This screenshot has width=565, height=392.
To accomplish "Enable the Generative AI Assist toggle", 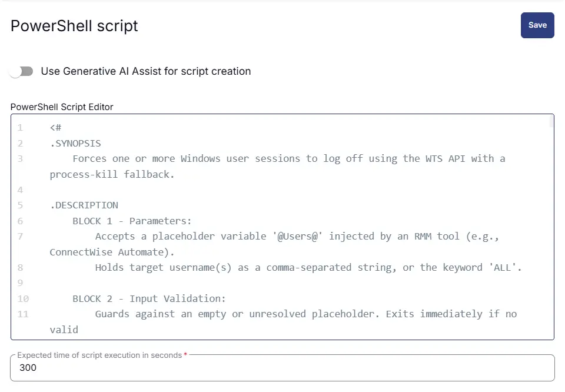I will [22, 71].
